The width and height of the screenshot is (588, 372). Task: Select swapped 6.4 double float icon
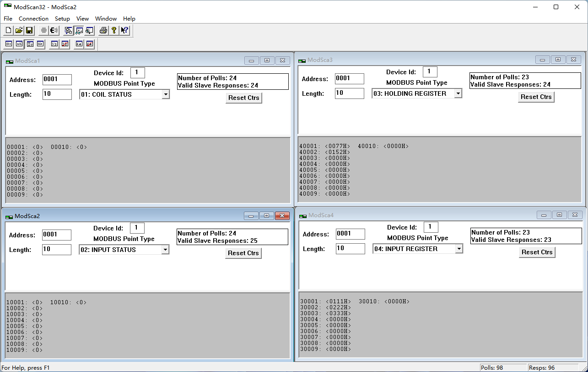(90, 44)
